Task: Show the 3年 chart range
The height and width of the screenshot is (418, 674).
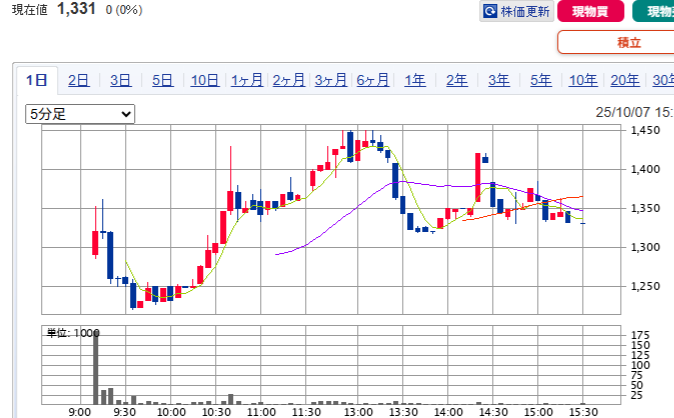Action: [x=498, y=81]
